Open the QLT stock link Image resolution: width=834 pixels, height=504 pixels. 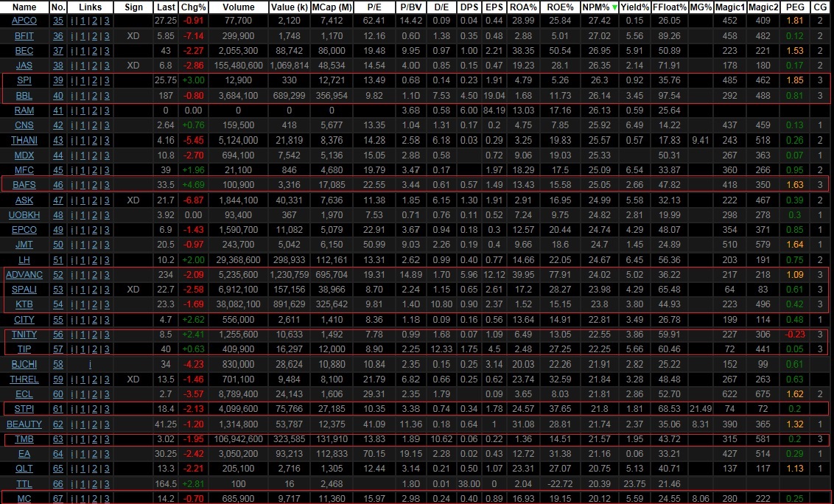pos(24,469)
